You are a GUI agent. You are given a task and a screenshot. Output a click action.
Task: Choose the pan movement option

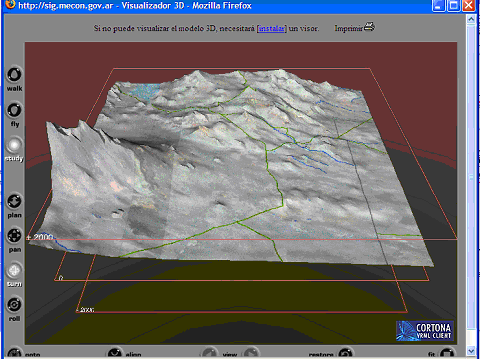click(x=14, y=235)
